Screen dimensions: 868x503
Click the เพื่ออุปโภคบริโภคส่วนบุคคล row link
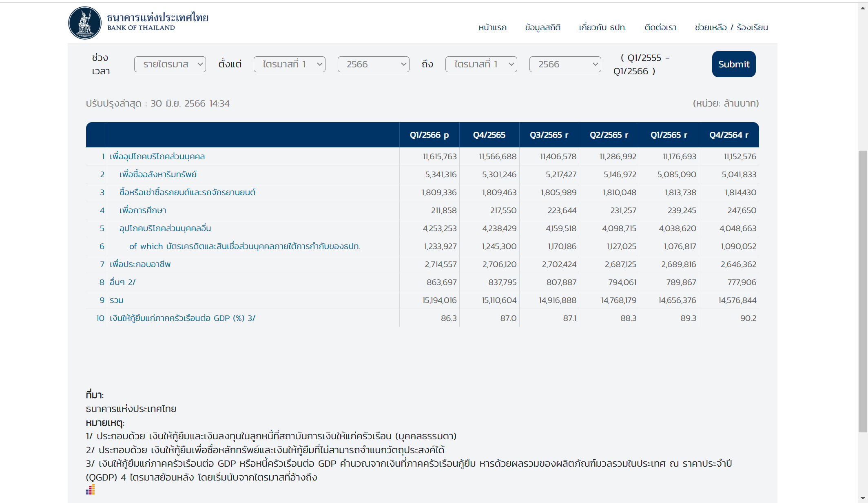tap(157, 156)
